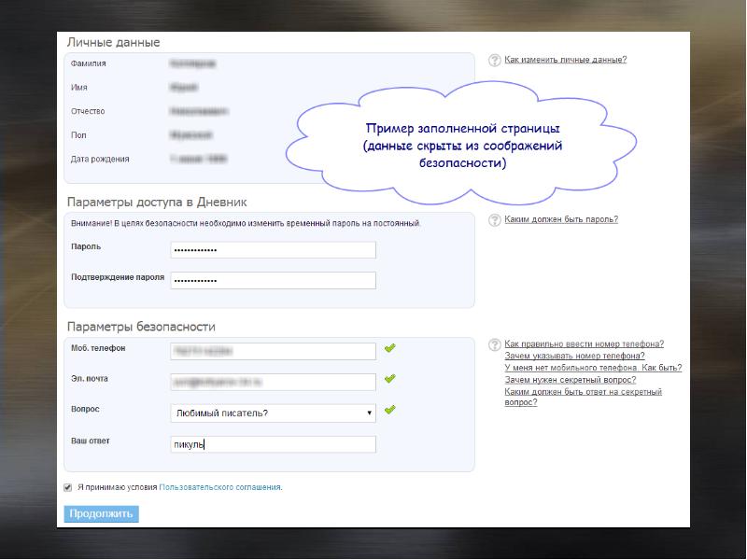Click the green checkmark next to Эл. почта

point(390,379)
